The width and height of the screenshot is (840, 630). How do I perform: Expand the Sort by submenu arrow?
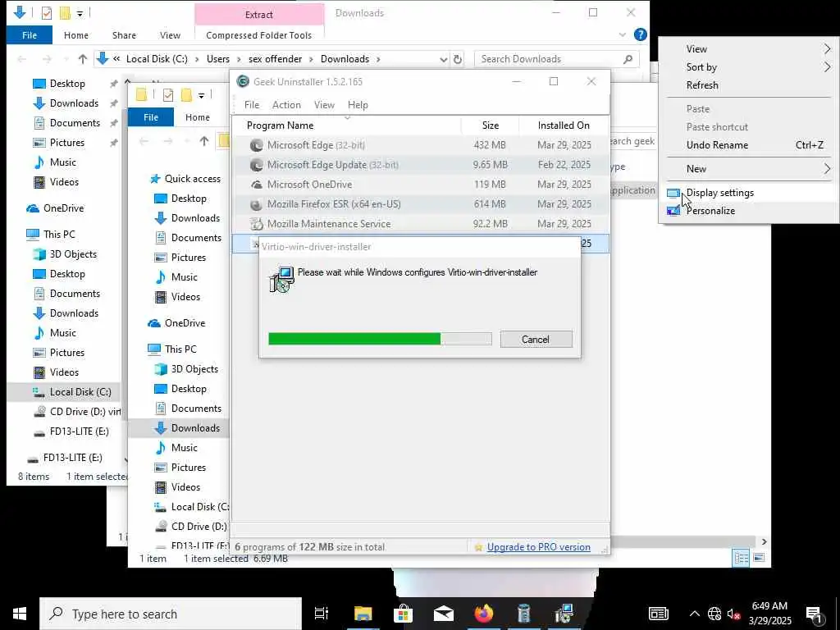tap(827, 67)
